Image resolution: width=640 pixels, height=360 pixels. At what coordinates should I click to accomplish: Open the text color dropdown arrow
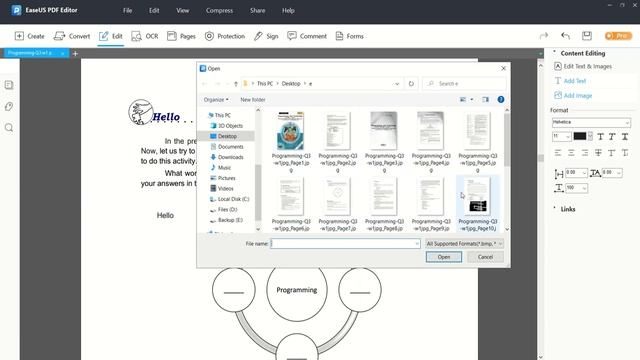pos(590,137)
